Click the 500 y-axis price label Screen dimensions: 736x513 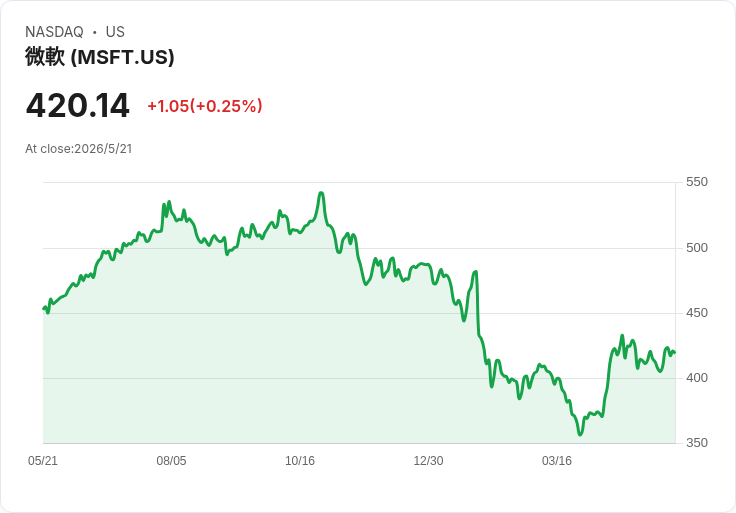tap(697, 248)
